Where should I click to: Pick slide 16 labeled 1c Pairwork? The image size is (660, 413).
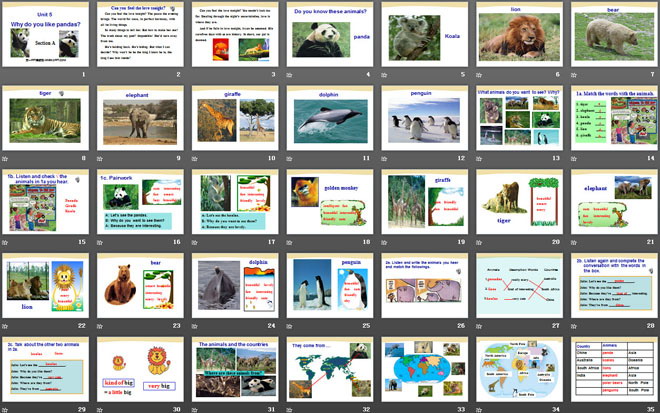coord(139,203)
